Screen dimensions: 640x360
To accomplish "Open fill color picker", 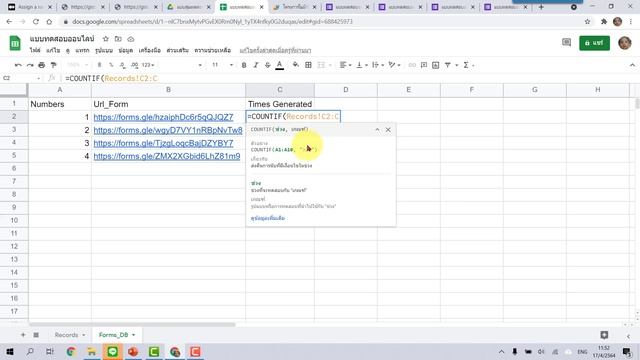I will (296, 65).
